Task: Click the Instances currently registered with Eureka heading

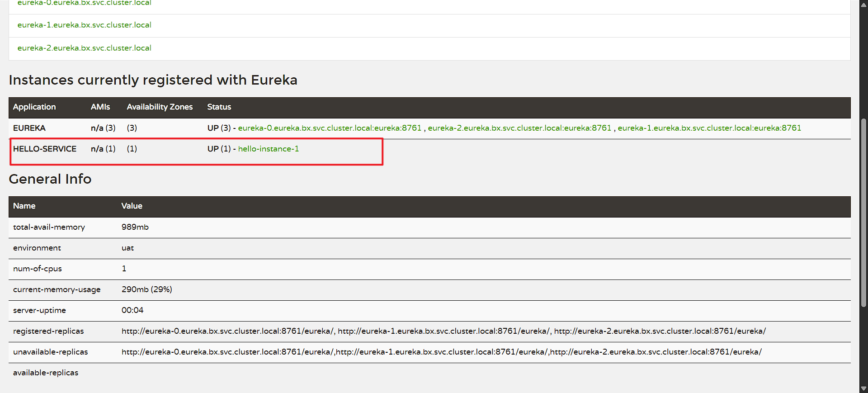Action: (x=153, y=80)
